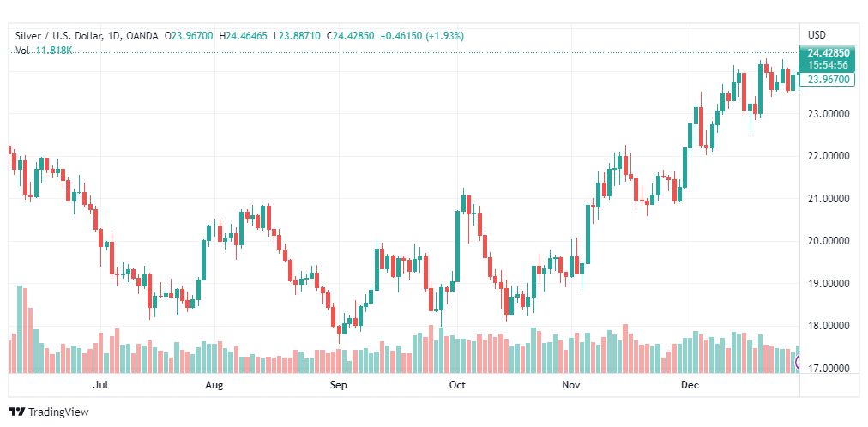Screen dimensions: 868x427
Task: Click the TradingView logo icon
Action: click(16, 412)
